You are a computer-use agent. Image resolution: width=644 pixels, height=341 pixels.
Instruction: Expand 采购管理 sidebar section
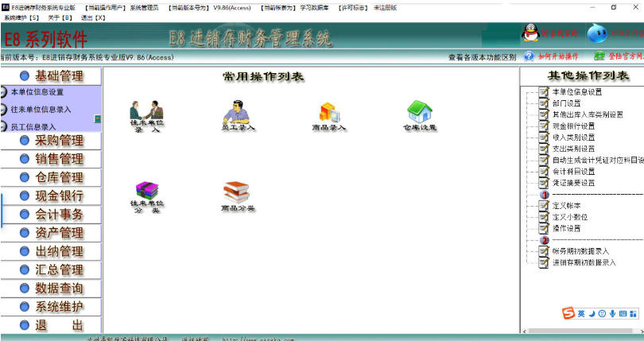coord(51,141)
